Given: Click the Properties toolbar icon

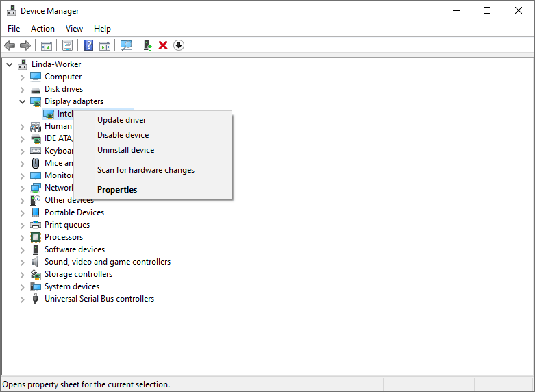Looking at the screenshot, I should coord(68,45).
